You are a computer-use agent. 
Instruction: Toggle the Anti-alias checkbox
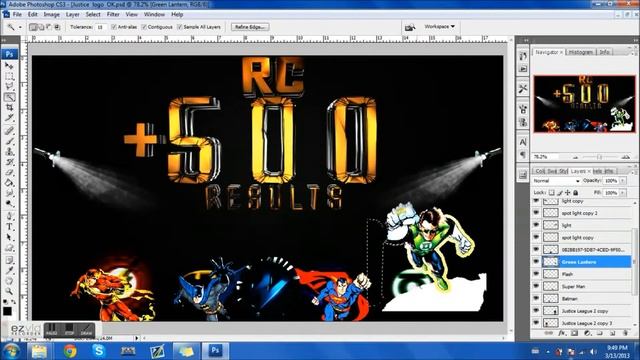click(114, 27)
